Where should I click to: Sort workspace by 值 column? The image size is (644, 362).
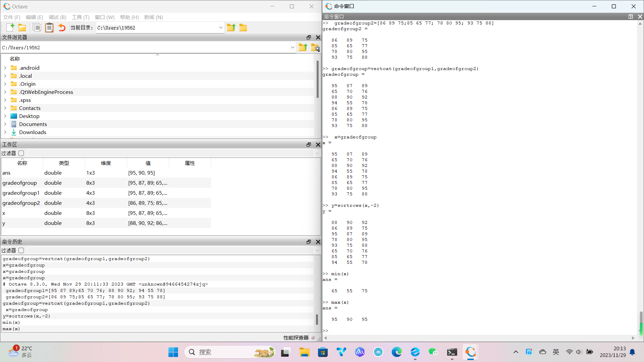coord(148,163)
